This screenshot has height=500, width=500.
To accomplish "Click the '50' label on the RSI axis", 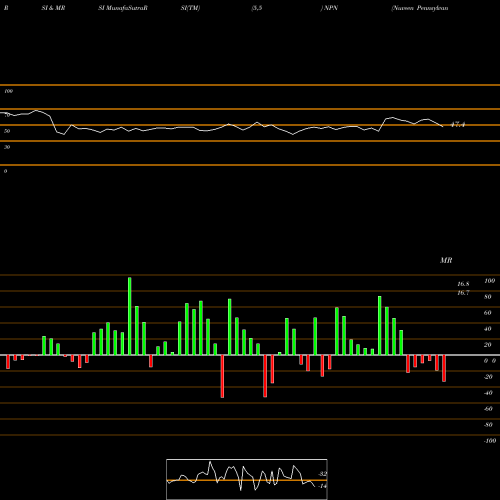I will coord(7,131).
